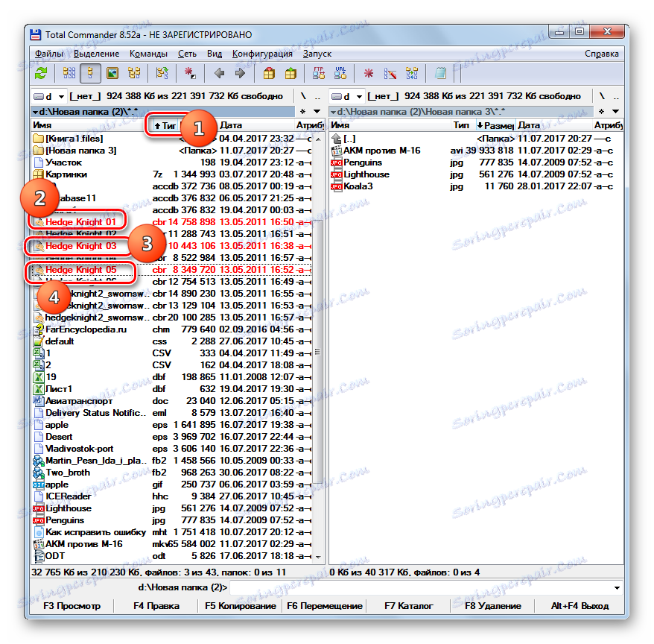Select file Hedge Knight 05

[171, 270]
